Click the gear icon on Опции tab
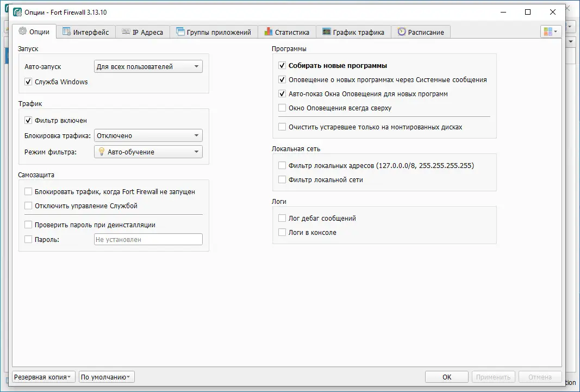This screenshot has height=392, width=580. click(x=23, y=32)
